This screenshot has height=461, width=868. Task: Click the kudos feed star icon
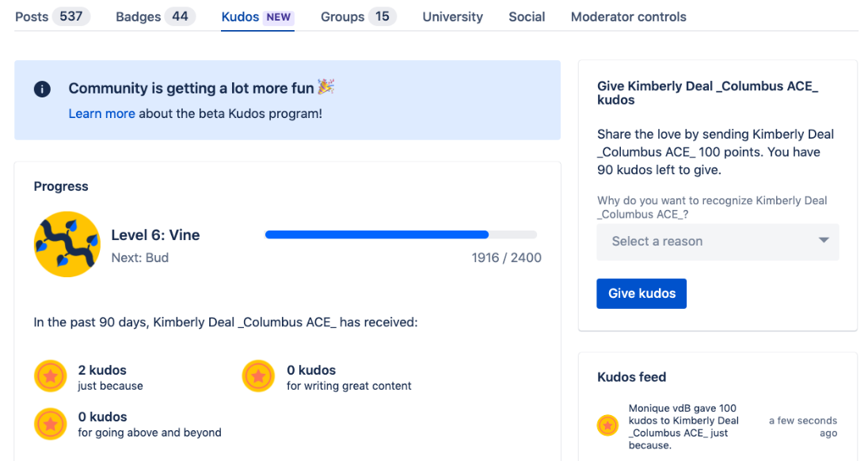point(607,425)
